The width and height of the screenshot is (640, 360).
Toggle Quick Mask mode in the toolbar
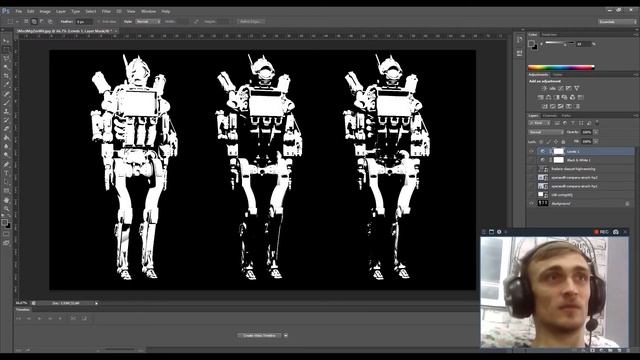(6, 234)
